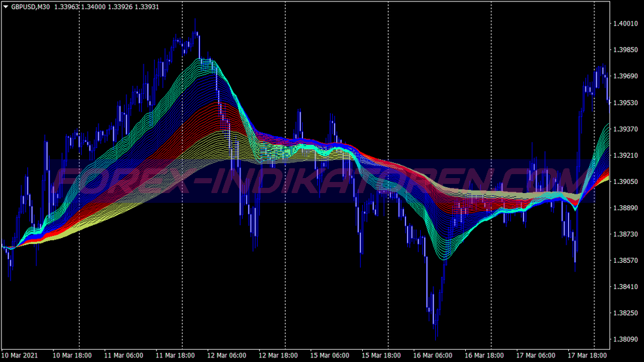Select the 10 Mar 2021 time label

click(20, 355)
